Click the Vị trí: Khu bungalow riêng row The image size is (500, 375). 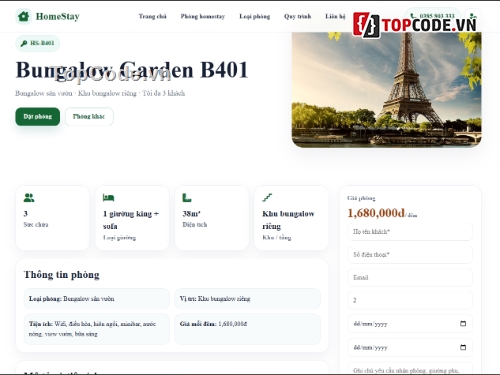pyautogui.click(x=247, y=299)
